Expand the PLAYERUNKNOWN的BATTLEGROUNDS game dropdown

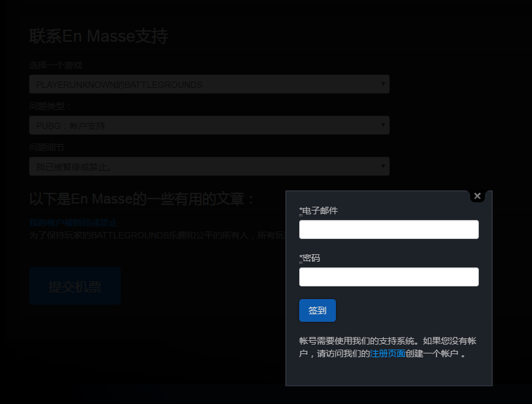click(209, 84)
